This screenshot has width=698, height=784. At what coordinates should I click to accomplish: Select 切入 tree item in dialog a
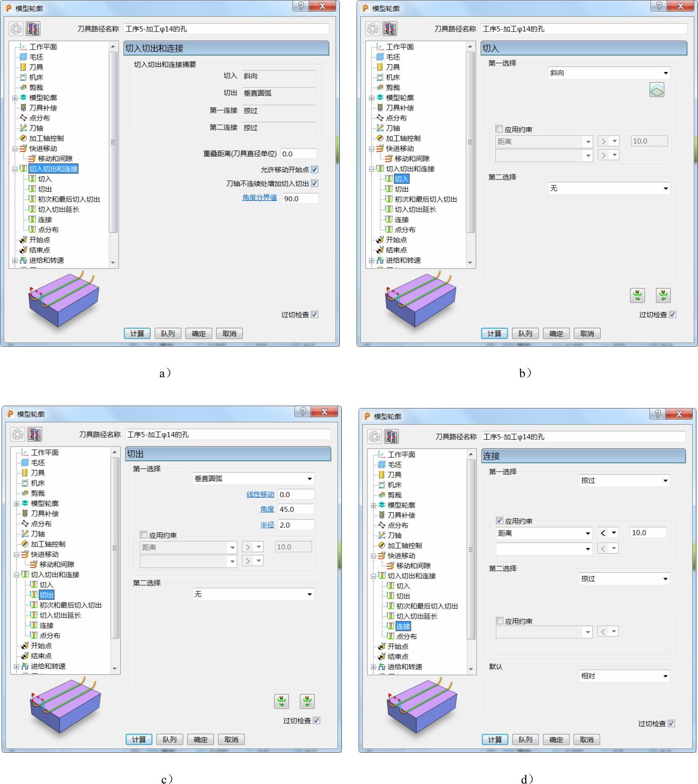45,179
